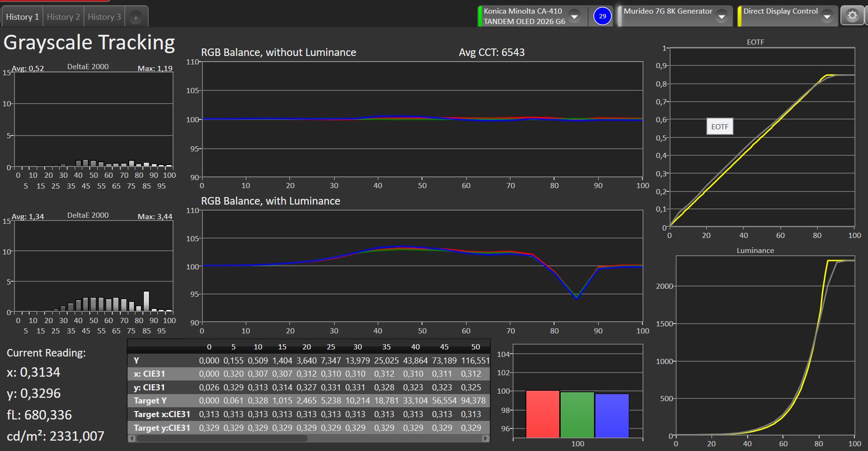The width and height of the screenshot is (868, 451).
Task: Switch to the History 2 tab
Action: (63, 17)
